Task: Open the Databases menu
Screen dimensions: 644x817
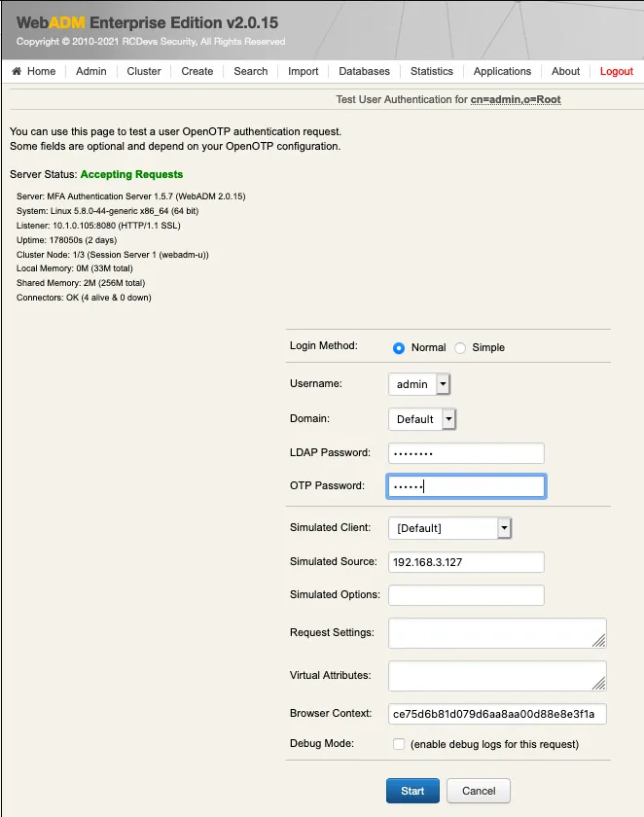Action: tap(364, 71)
